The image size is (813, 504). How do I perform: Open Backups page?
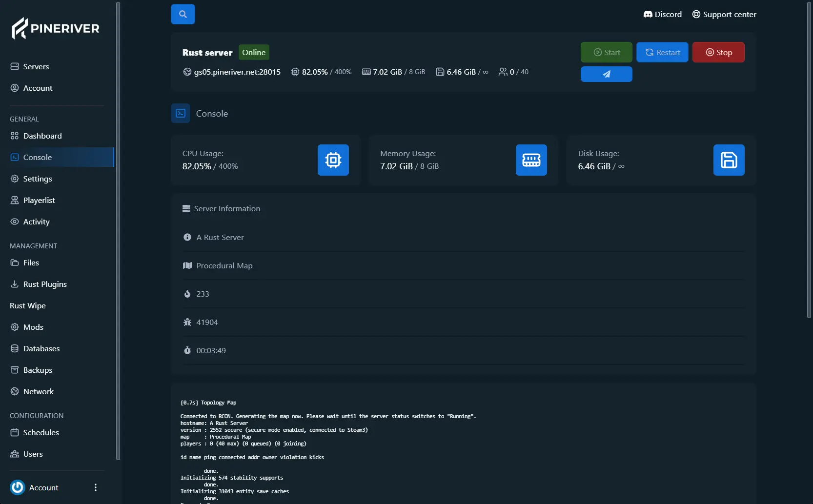(57, 370)
